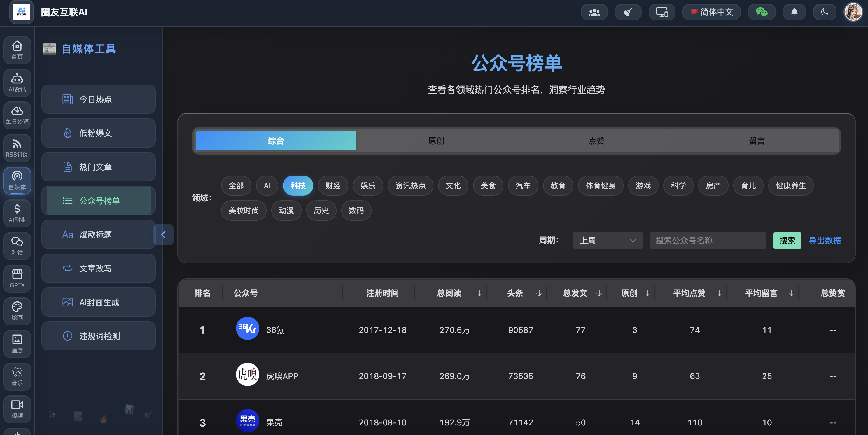Switch to 留言 tab
This screenshot has height=435, width=868.
pos(757,141)
